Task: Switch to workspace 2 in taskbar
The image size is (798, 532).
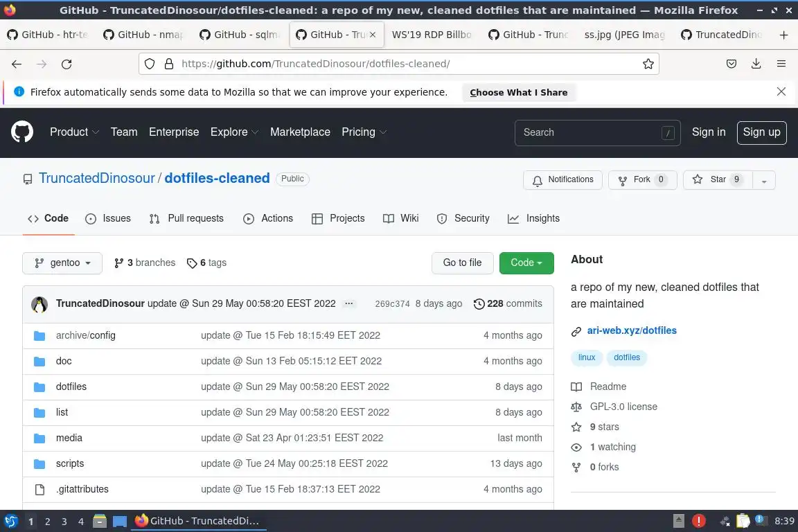Action: pyautogui.click(x=47, y=522)
